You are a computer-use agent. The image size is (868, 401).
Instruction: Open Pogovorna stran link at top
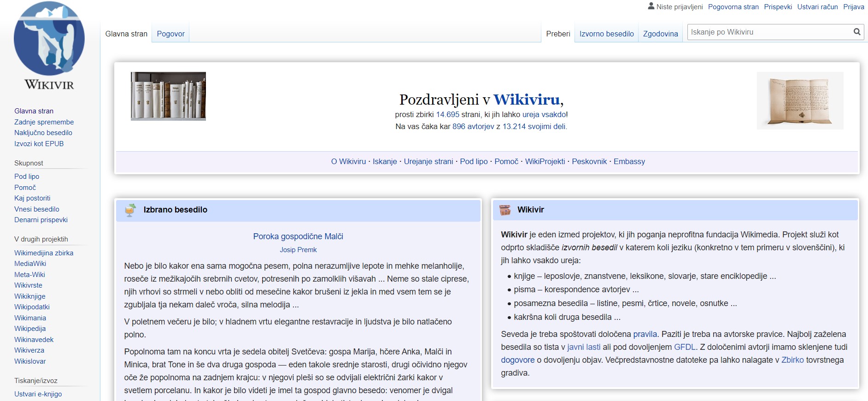point(733,6)
